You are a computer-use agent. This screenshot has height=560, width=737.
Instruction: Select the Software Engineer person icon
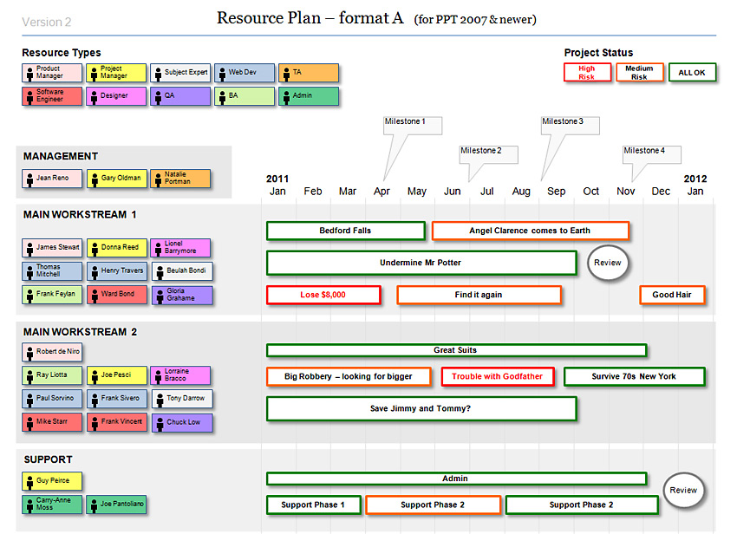coord(29,96)
